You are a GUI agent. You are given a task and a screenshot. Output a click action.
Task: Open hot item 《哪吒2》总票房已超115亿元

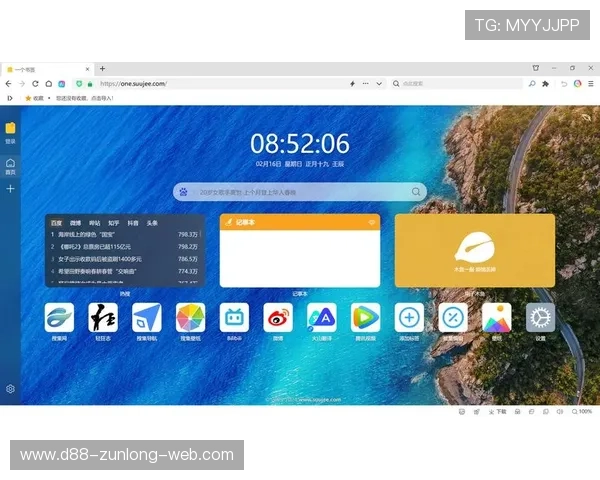pyautogui.click(x=125, y=247)
